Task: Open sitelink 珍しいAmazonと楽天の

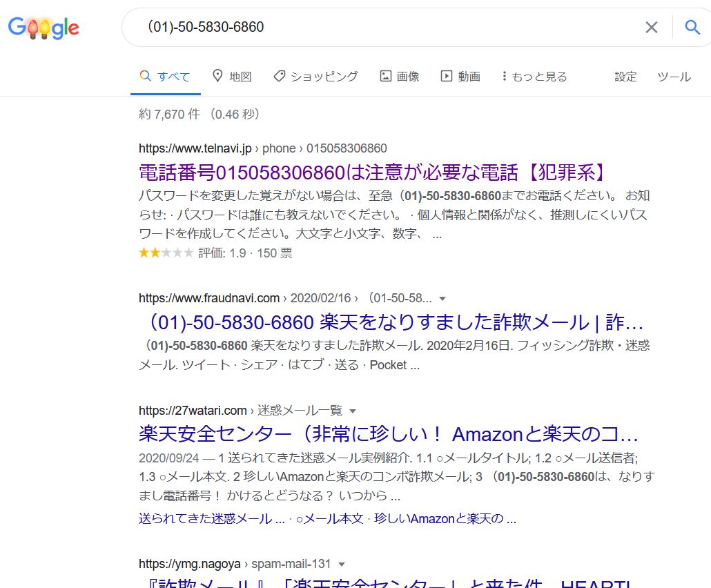Action: [445, 518]
